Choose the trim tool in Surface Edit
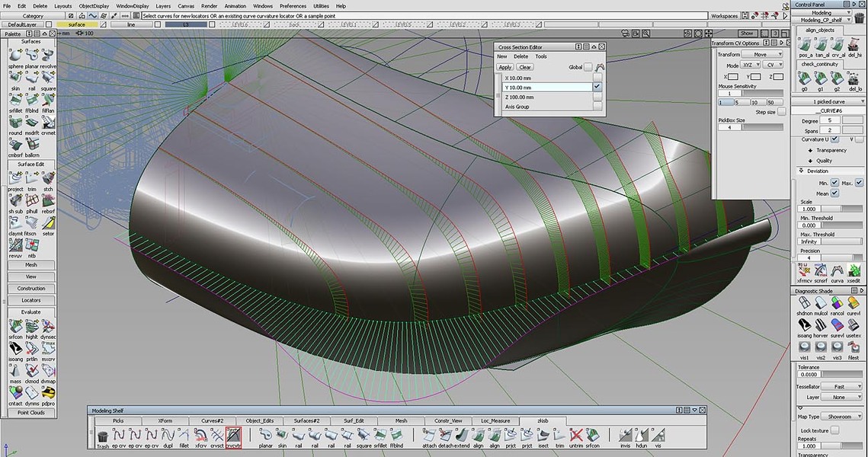 pos(32,177)
